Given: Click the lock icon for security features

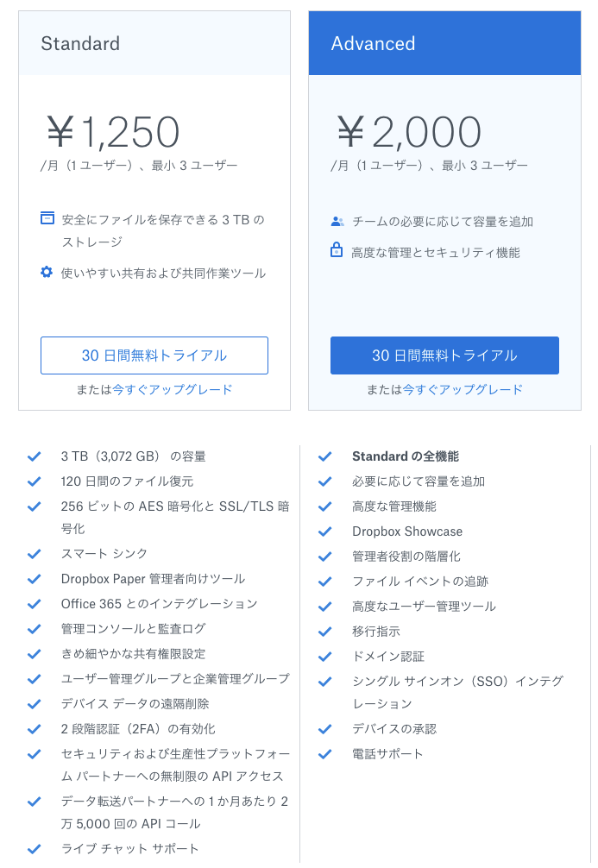Looking at the screenshot, I should pyautogui.click(x=337, y=249).
